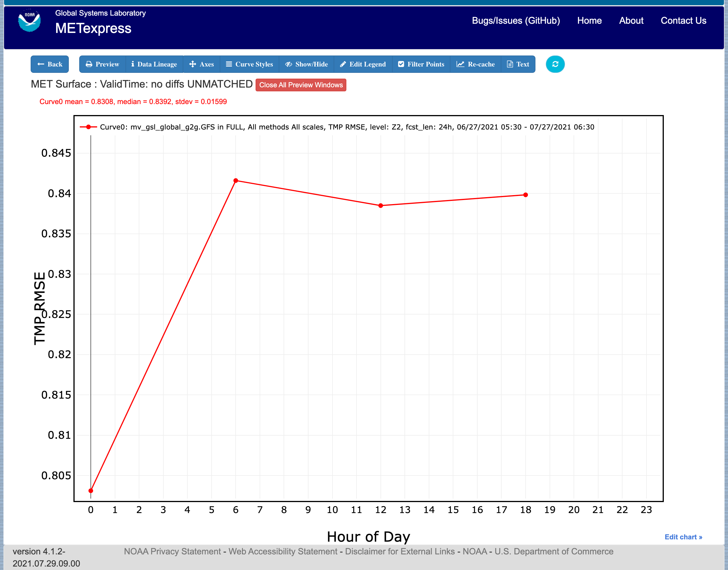
Task: Click the Re-cache chart icon button
Action: [476, 64]
